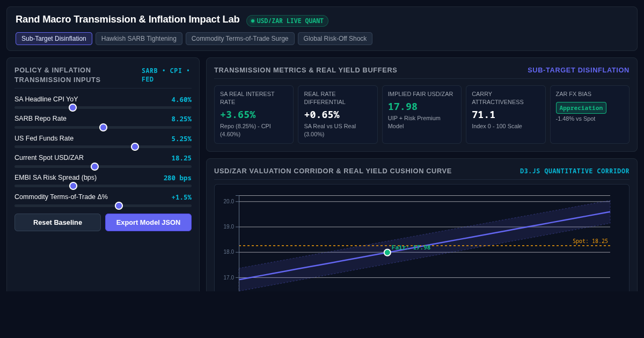Click the Policy & Inflation Transmission Inputs heading

[x=57, y=75]
